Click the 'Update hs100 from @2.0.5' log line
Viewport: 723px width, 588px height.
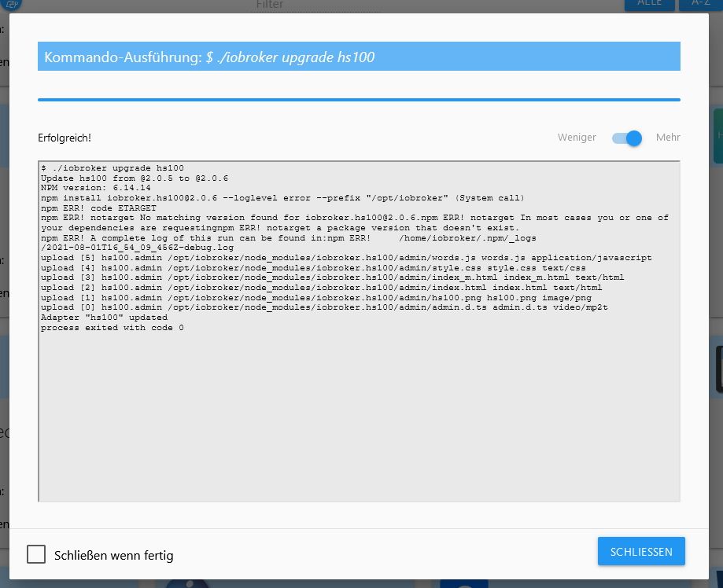tap(135, 178)
